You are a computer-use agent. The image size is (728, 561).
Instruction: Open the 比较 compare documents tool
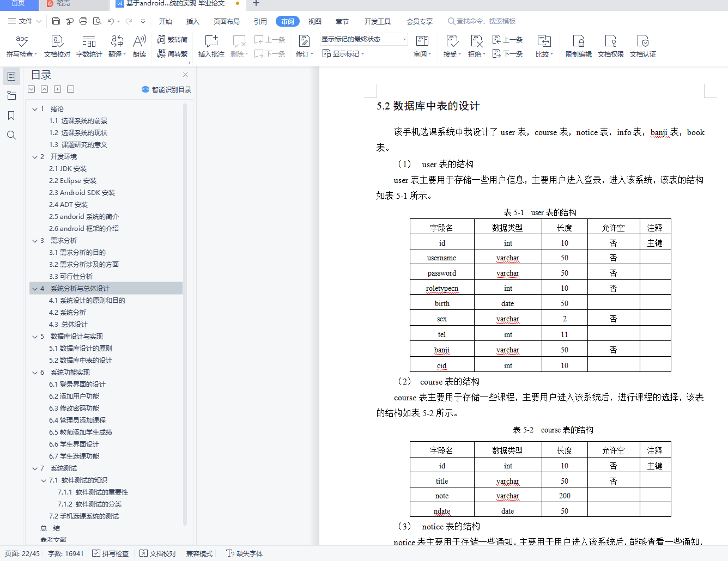pos(544,46)
